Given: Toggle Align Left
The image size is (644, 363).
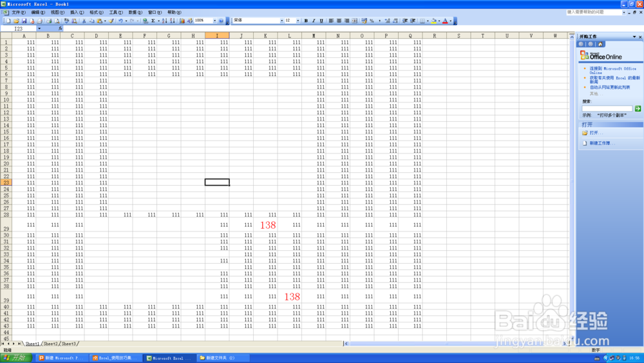Looking at the screenshot, I should pyautogui.click(x=331, y=21).
